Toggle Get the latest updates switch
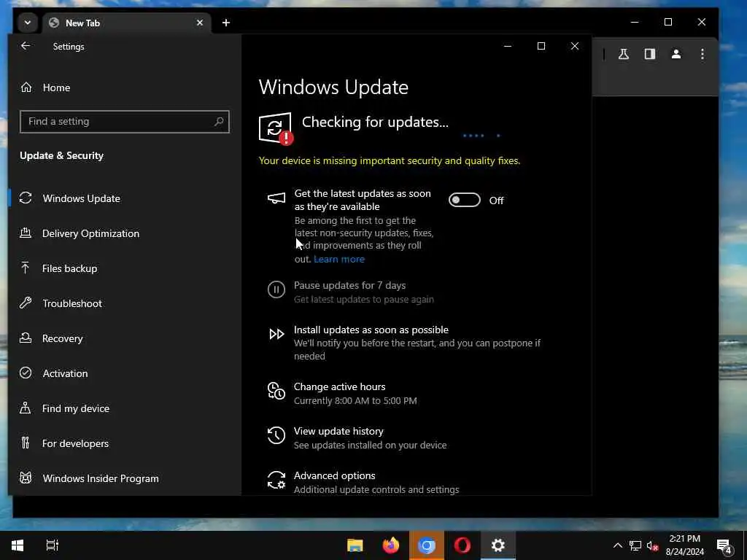 [465, 201]
